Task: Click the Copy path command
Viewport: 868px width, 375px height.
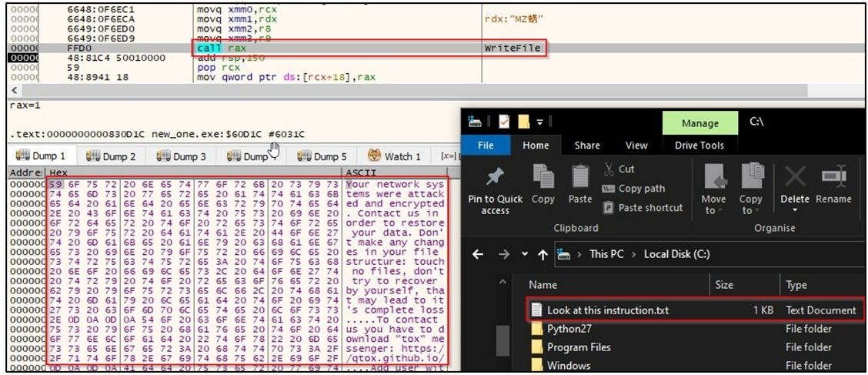Action: point(633,189)
